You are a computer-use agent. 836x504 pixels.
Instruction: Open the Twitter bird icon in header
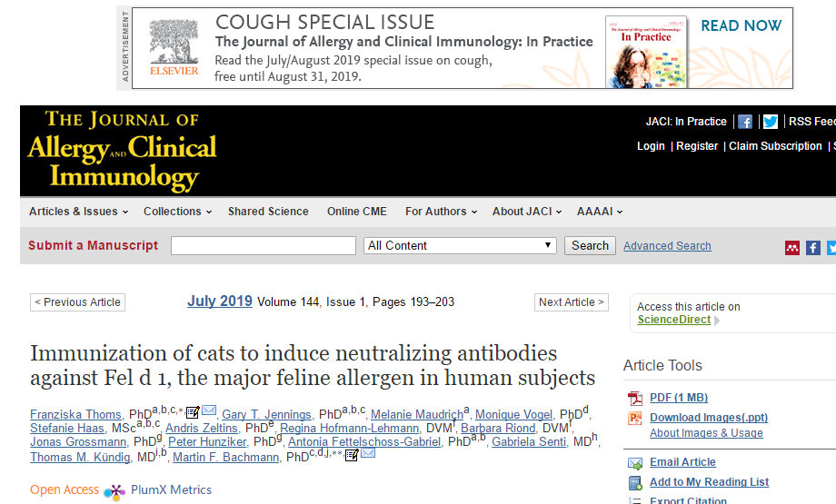770,122
